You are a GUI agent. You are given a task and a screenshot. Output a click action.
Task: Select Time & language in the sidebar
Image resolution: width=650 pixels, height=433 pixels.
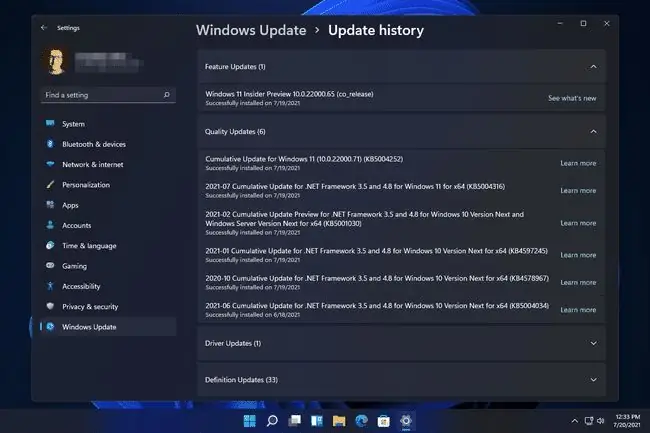coord(108,246)
